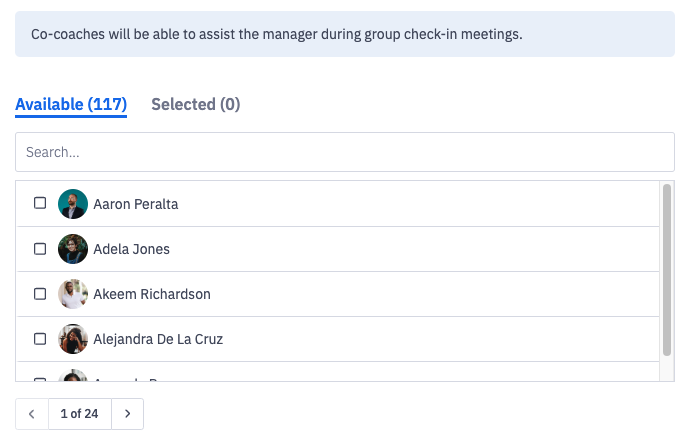The height and width of the screenshot is (444, 696).
Task: Go to the previous page arrow
Action: (32, 414)
